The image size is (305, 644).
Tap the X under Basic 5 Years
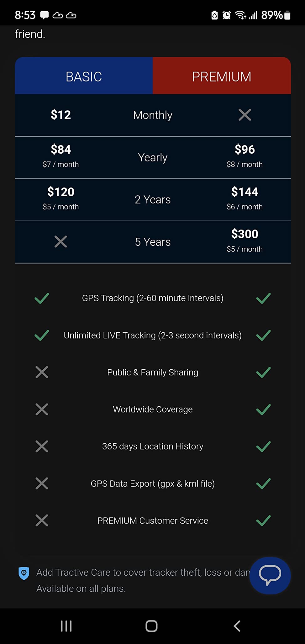click(61, 242)
